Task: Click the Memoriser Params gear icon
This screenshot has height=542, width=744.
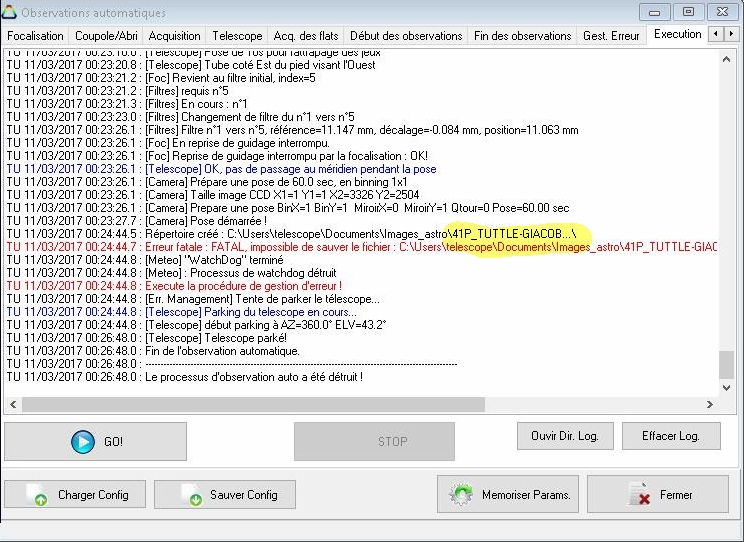Action: click(x=462, y=494)
